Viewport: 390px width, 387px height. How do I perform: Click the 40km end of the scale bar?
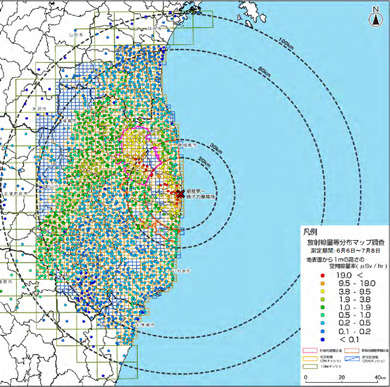379,378
